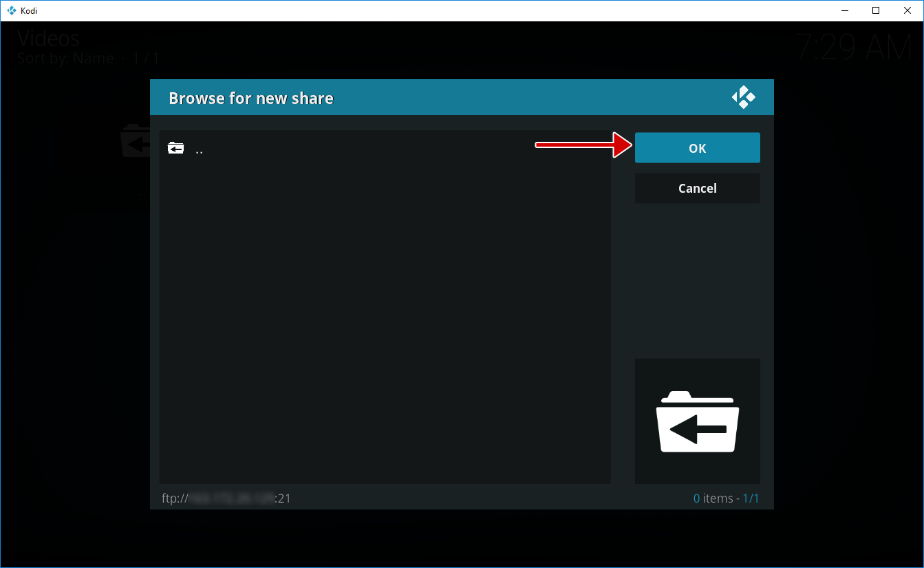Screen dimensions: 924x568
Task: Maximize the Kodi window
Action: coord(876,10)
